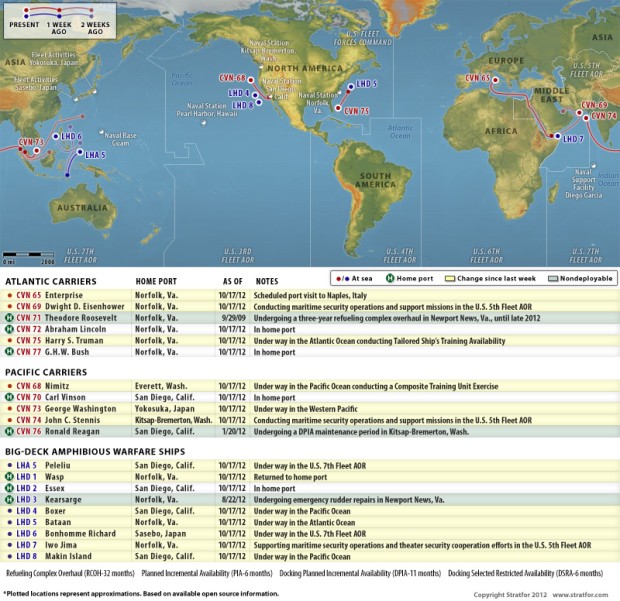Click the green Home port icon in the legend
Screen dimensions: 620x601
point(390,278)
